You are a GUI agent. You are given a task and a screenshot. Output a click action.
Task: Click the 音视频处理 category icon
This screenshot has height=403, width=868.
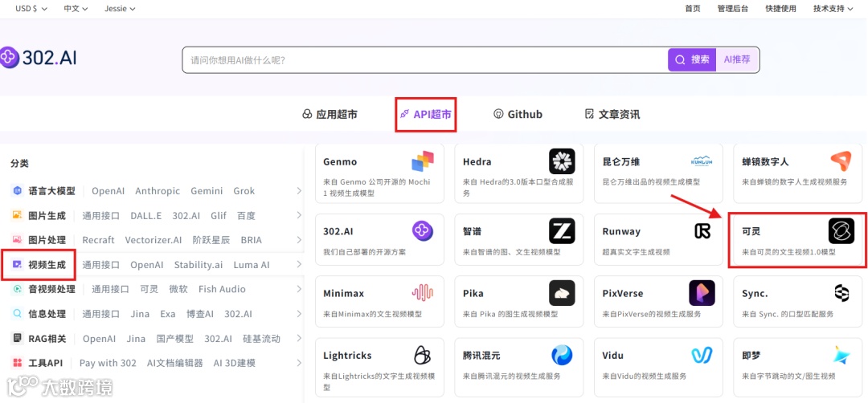(x=17, y=288)
